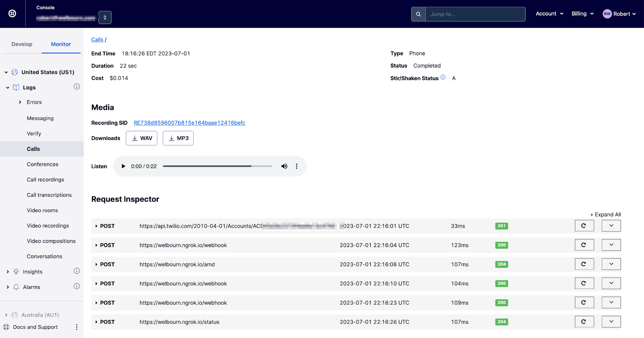The height and width of the screenshot is (338, 644).
Task: Open Conferences logs
Action: pos(43,164)
